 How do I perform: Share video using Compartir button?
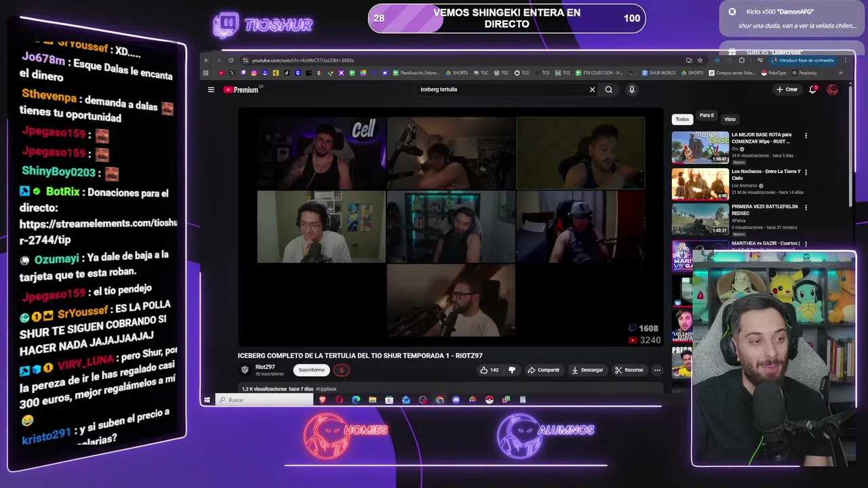click(544, 370)
